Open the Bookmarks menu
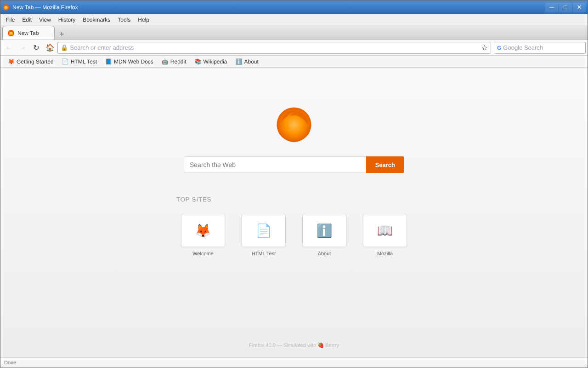 (96, 20)
